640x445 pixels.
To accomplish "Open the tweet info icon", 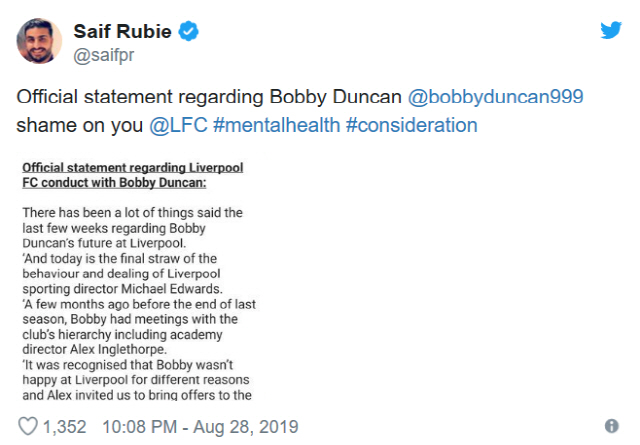I will pyautogui.click(x=611, y=426).
